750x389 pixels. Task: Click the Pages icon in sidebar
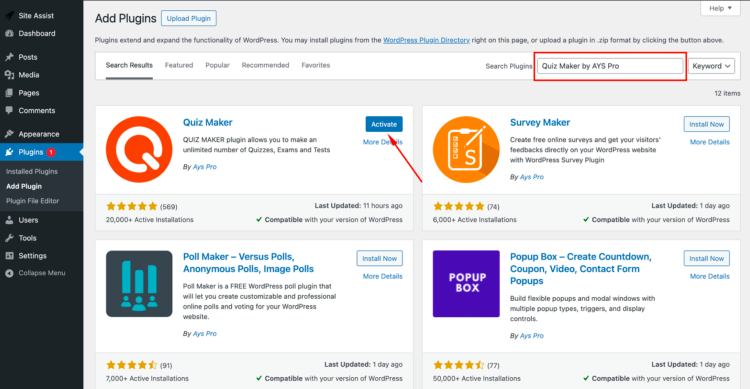[9, 93]
